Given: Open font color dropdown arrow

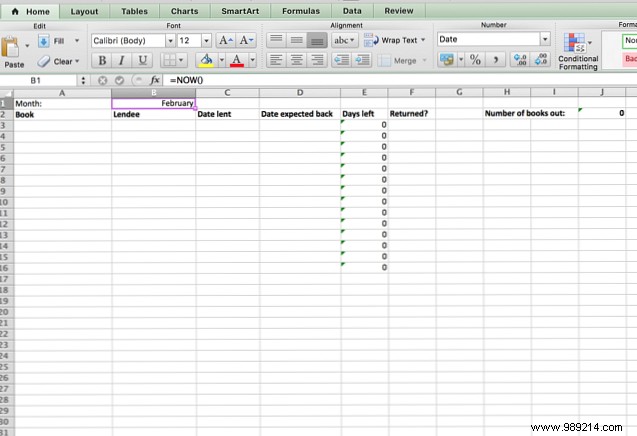Looking at the screenshot, I should [x=252, y=61].
